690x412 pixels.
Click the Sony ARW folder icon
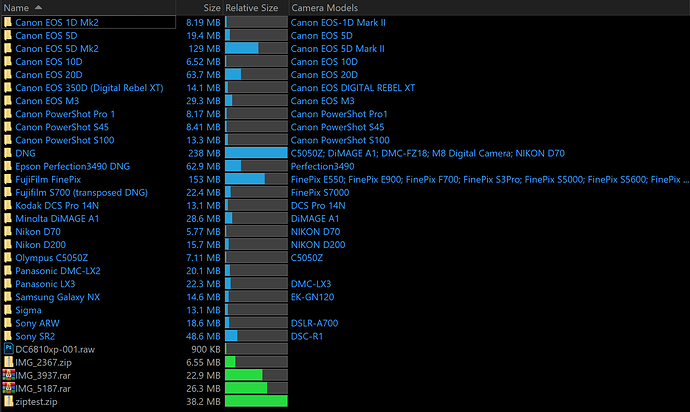click(x=8, y=323)
